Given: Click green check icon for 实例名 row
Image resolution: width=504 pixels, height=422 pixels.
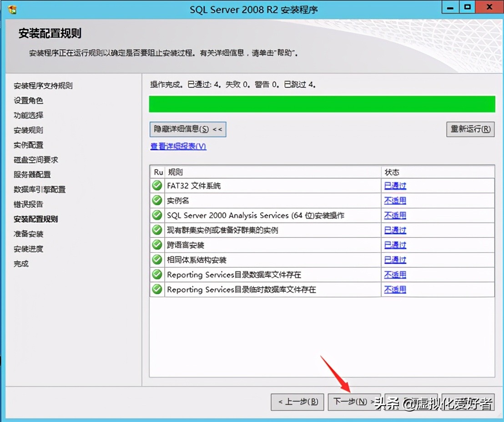Looking at the screenshot, I should click(157, 200).
